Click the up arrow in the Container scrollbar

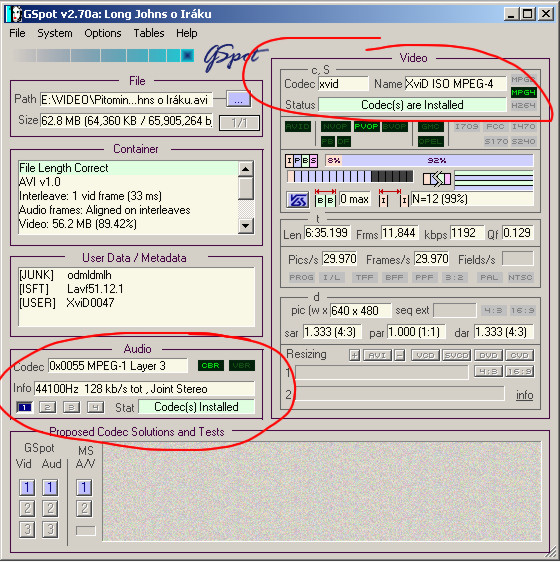point(246,168)
